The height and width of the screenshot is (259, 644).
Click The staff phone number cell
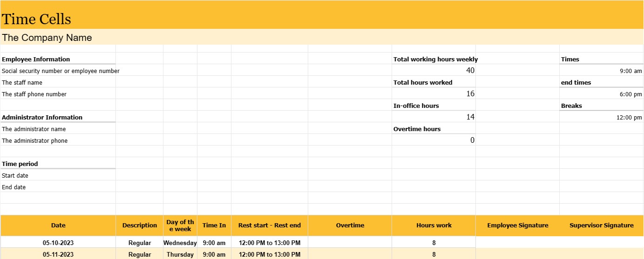coord(34,94)
